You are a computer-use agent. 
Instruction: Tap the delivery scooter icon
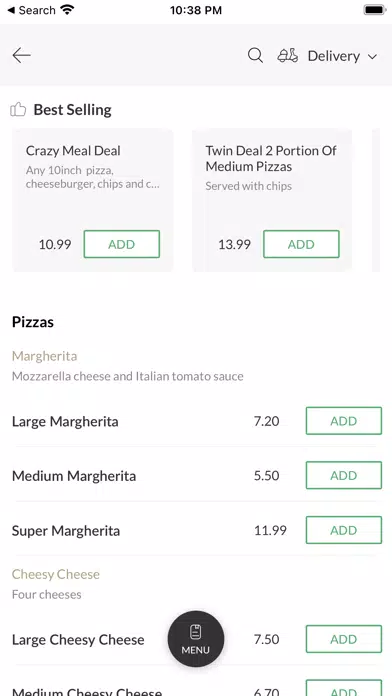pos(288,56)
